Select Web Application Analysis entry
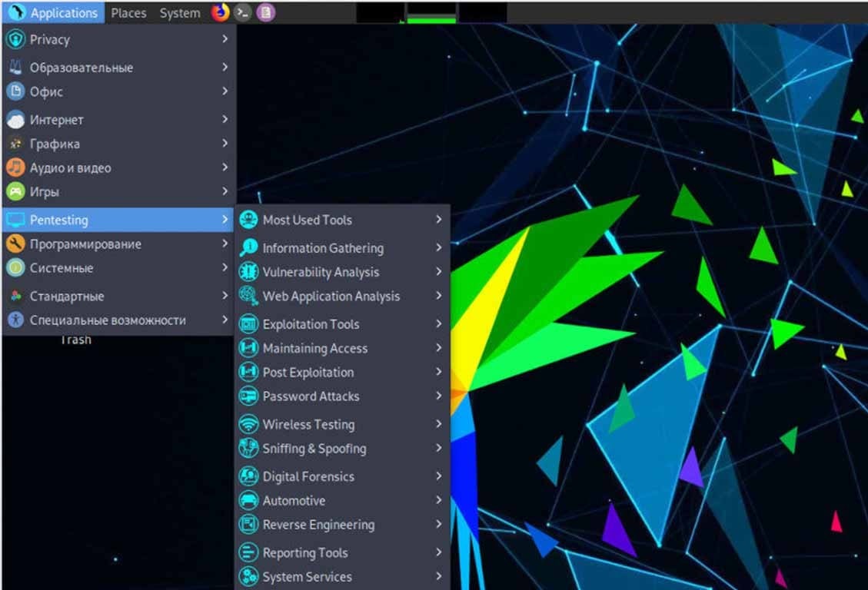Image resolution: width=868 pixels, height=590 pixels. [x=331, y=297]
